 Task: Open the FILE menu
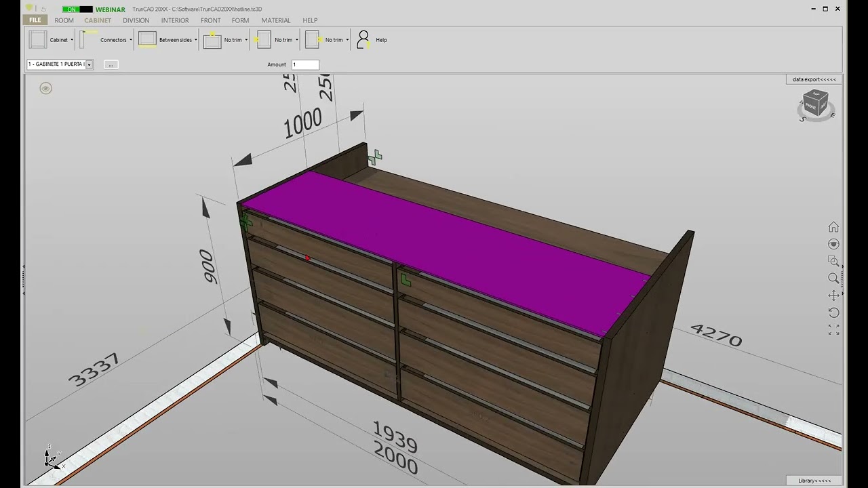[x=35, y=20]
